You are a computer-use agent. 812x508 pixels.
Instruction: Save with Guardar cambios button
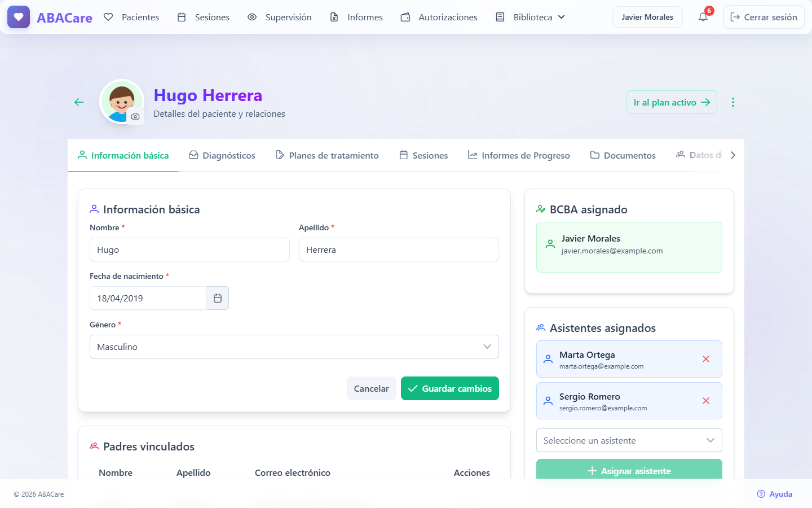[450, 388]
